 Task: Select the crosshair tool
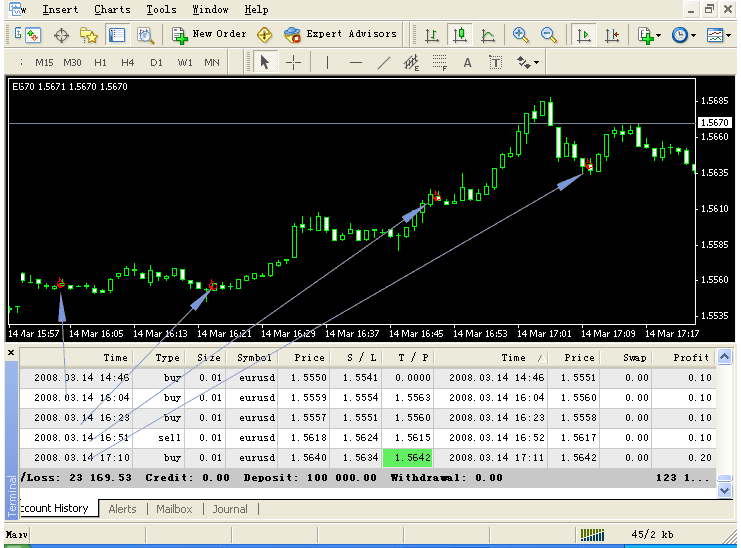293,62
